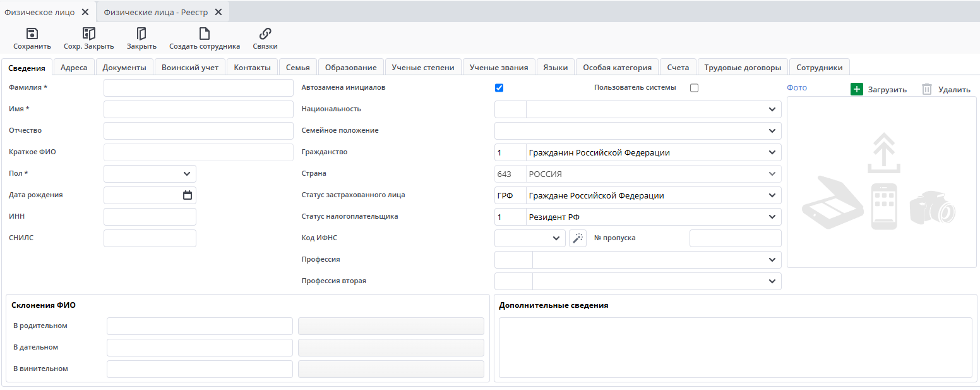This screenshot has width=980, height=390.
Task: Open the calendar picker for Дата рождения
Action: (188, 195)
